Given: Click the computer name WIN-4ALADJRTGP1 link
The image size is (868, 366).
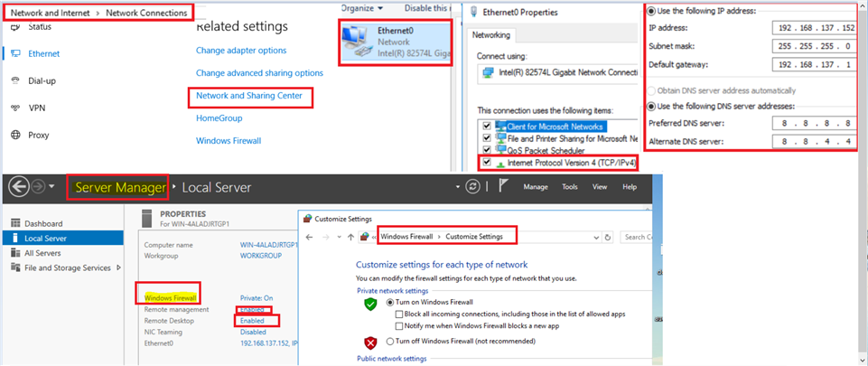Looking at the screenshot, I should click(269, 244).
